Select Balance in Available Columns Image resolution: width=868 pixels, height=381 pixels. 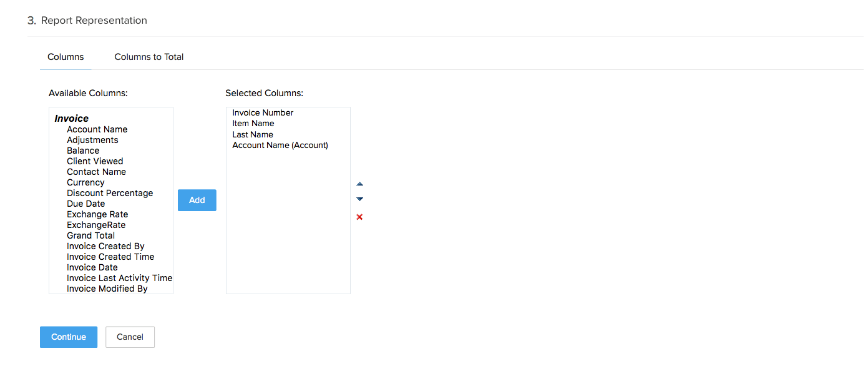point(82,151)
